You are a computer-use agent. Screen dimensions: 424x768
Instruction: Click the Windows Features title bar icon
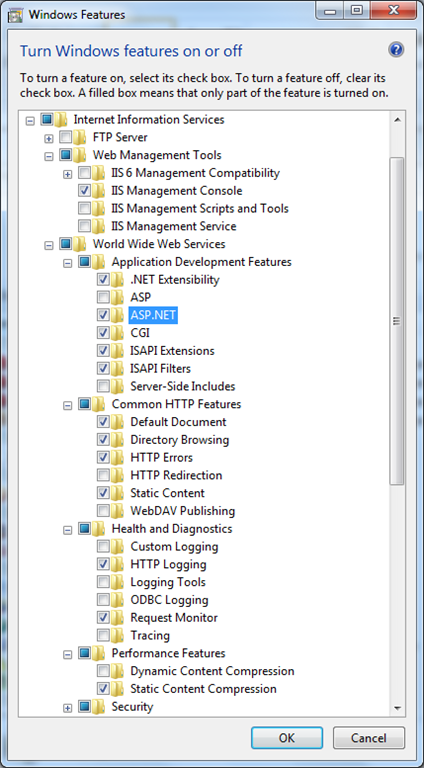click(x=15, y=14)
